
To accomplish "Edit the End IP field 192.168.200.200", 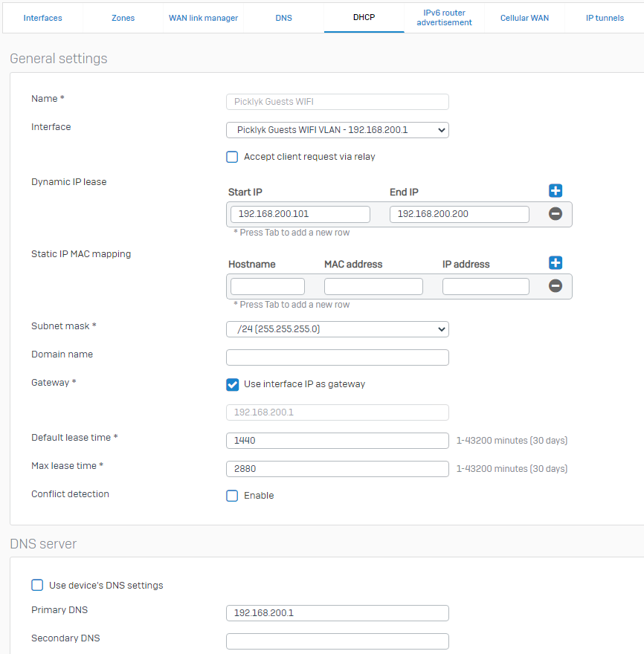I will 459,214.
